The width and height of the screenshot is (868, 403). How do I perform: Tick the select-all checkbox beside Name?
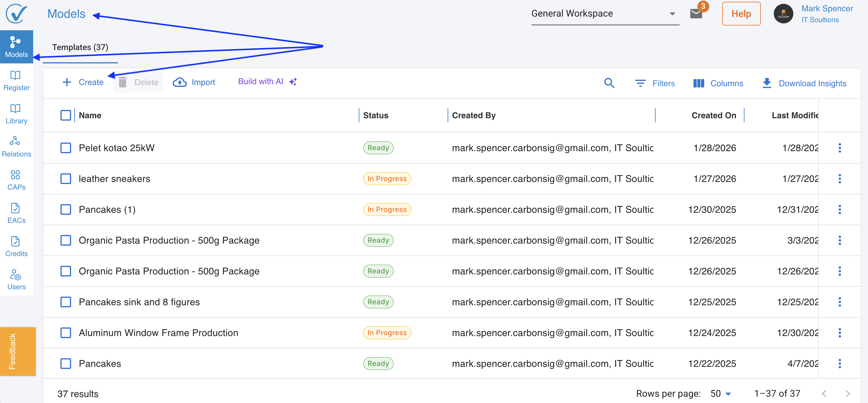coord(66,115)
